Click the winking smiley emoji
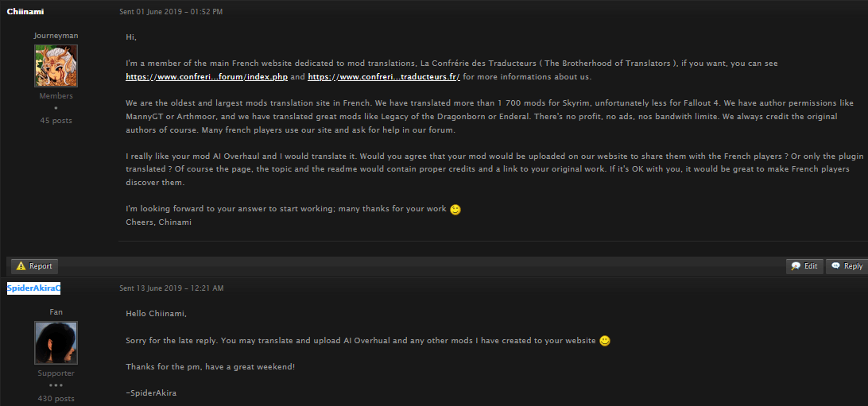868x406 pixels. 455,211
